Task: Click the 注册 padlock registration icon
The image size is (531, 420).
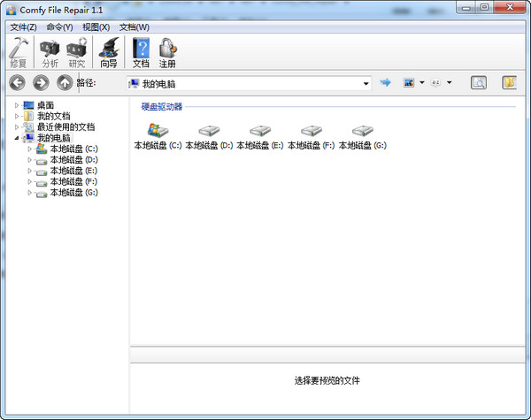Action: point(167,52)
